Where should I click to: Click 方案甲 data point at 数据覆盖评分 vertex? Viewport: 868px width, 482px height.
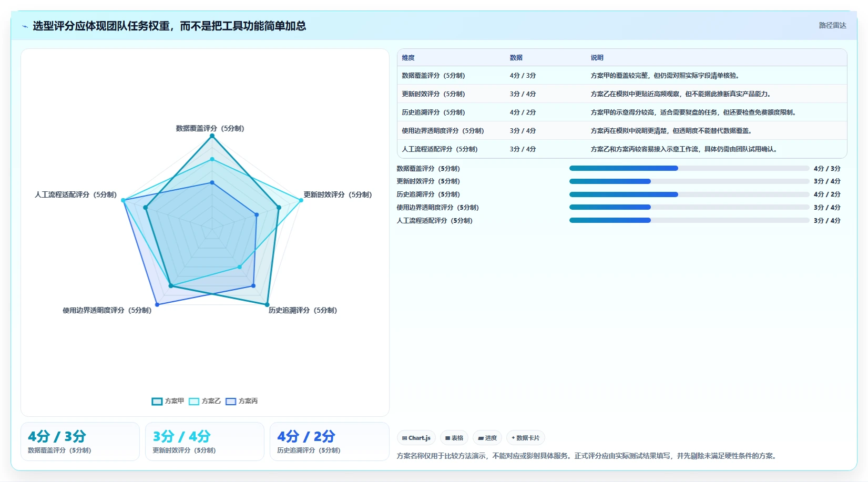(212, 136)
